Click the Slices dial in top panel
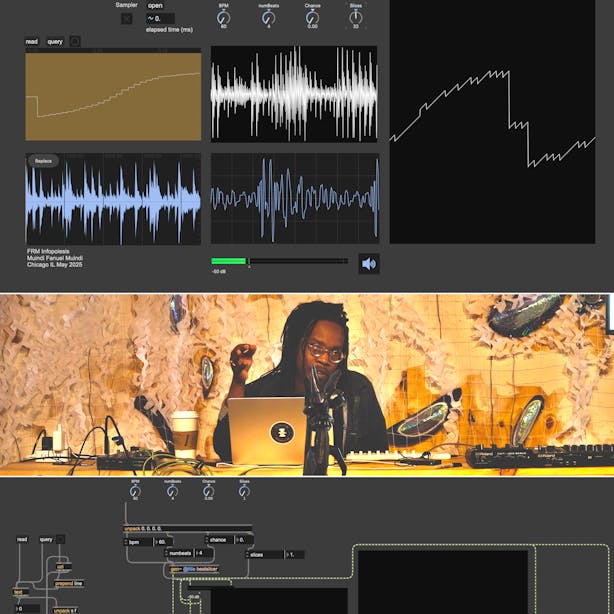This screenshot has height=614, width=614. (x=356, y=17)
